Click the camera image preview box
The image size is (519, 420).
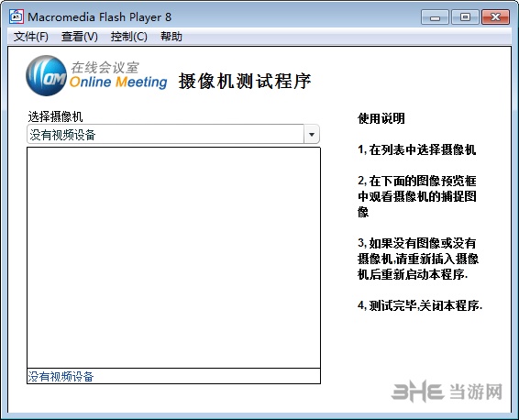pos(174,258)
